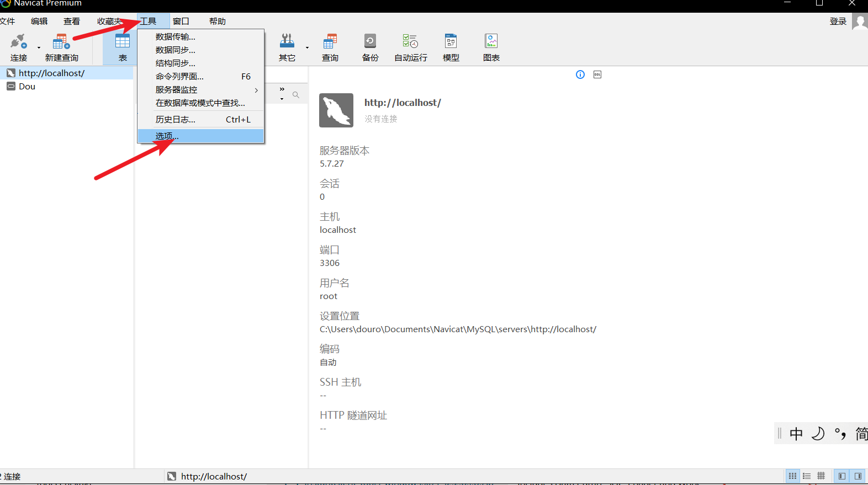868x485 pixels.
Task: Choose 数据同步... from the Tools menu
Action: click(201, 50)
